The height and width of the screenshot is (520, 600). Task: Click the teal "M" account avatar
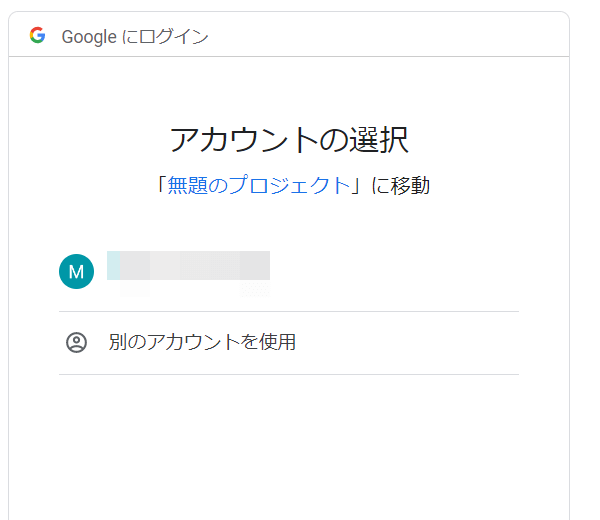click(76, 271)
